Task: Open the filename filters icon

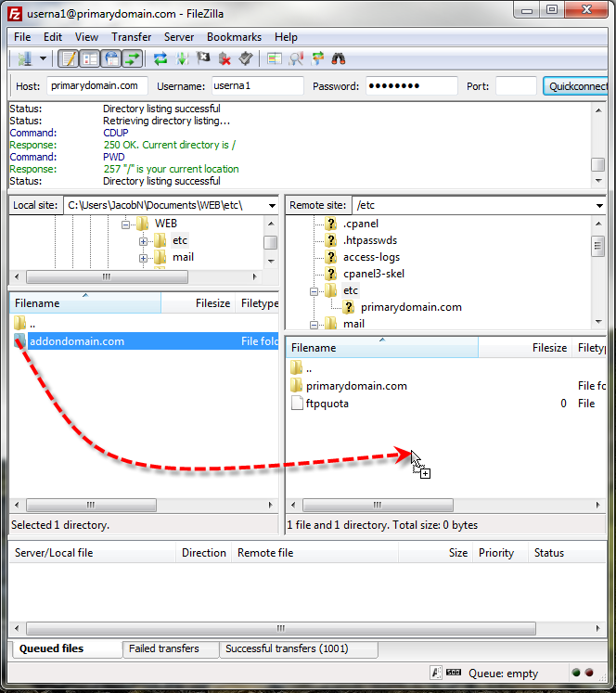Action: pos(274,58)
